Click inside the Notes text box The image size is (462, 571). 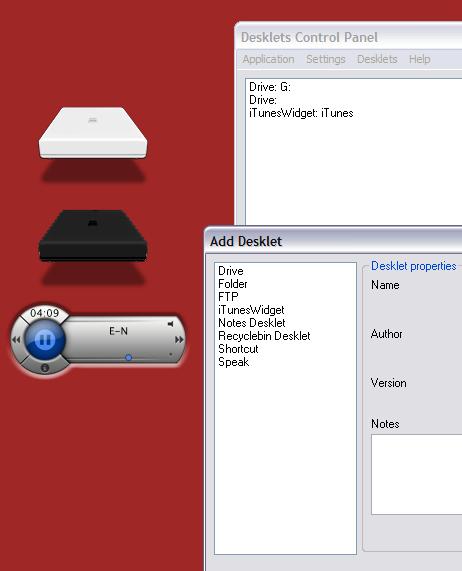[416, 474]
